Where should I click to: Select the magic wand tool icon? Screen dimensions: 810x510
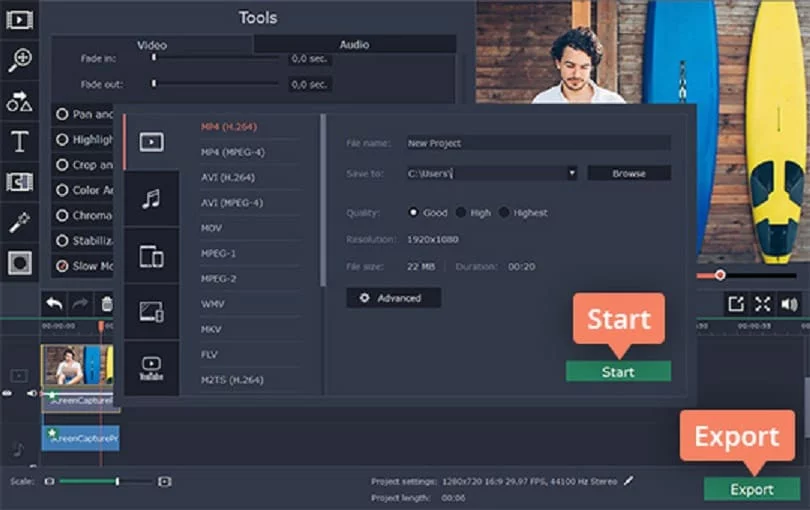tap(20, 222)
